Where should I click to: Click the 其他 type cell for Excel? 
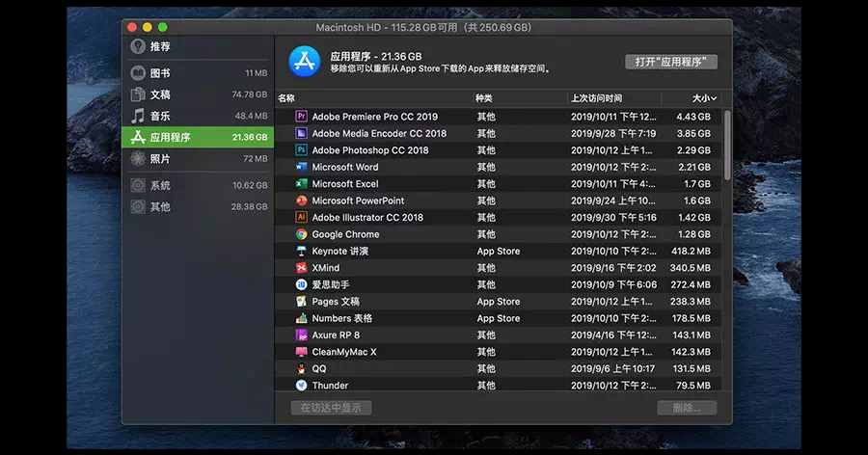[x=486, y=184]
